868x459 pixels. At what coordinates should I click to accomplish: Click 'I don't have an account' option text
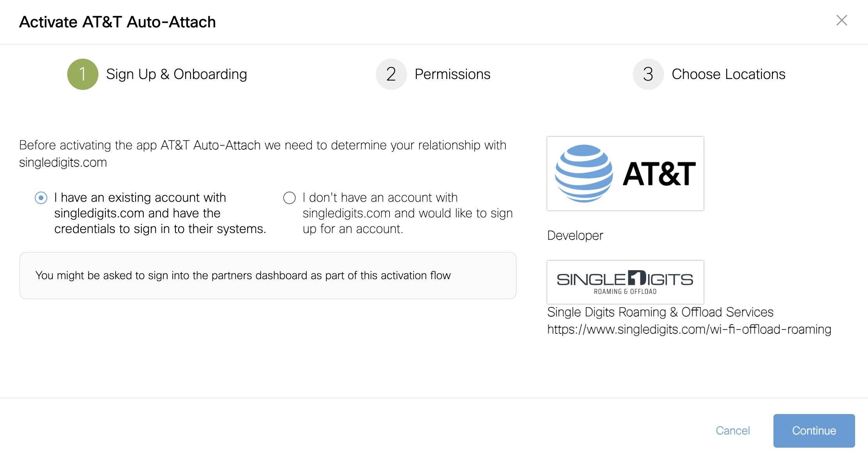pyautogui.click(x=407, y=213)
